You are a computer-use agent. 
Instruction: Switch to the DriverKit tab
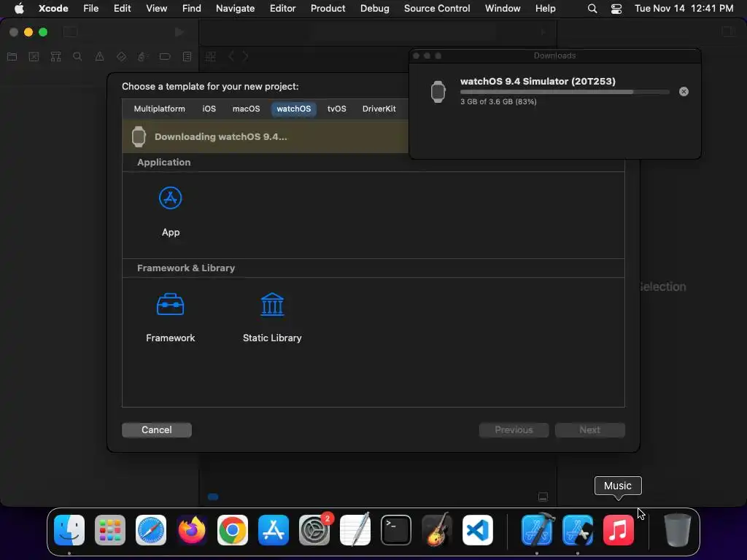click(379, 109)
